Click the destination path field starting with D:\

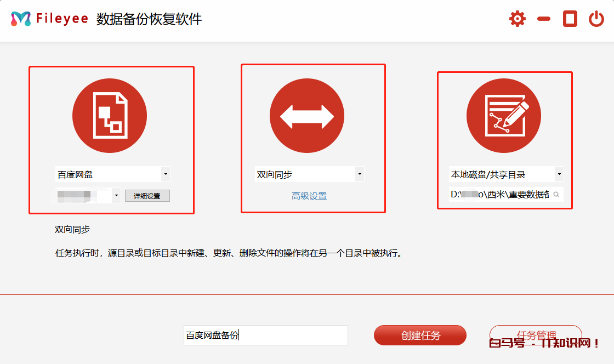coord(498,195)
